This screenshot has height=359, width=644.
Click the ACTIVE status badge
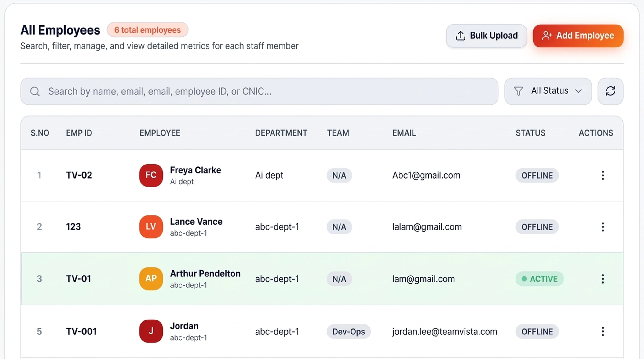click(539, 279)
